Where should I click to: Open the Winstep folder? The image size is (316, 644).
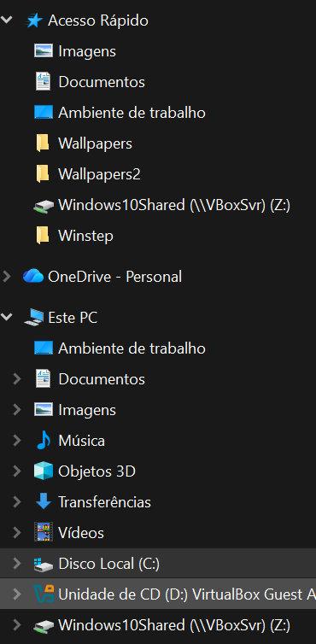point(86,236)
